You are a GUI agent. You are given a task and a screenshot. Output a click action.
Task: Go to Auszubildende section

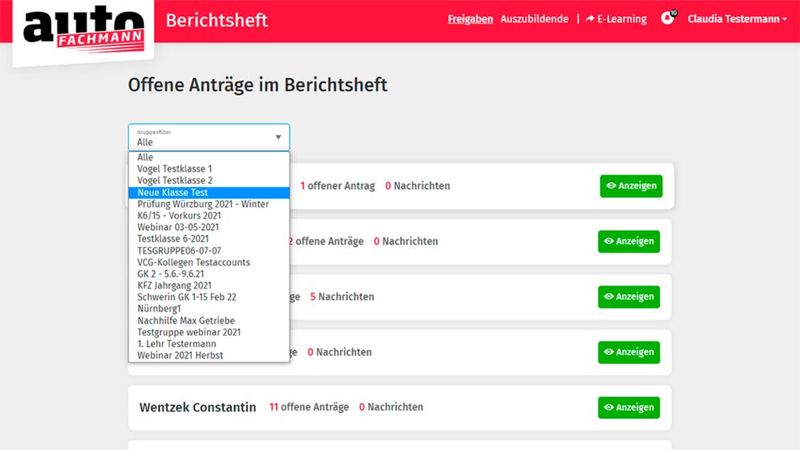tap(534, 19)
